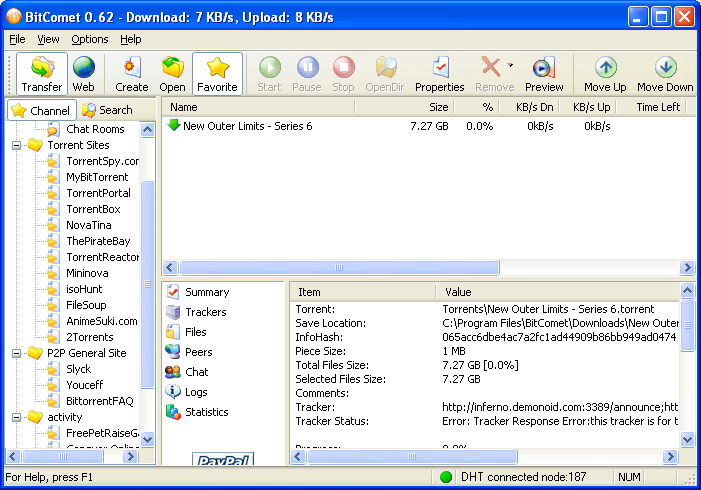Viewport: 701px width, 490px height.
Task: Select Trackers in the details panel
Action: pyautogui.click(x=205, y=312)
